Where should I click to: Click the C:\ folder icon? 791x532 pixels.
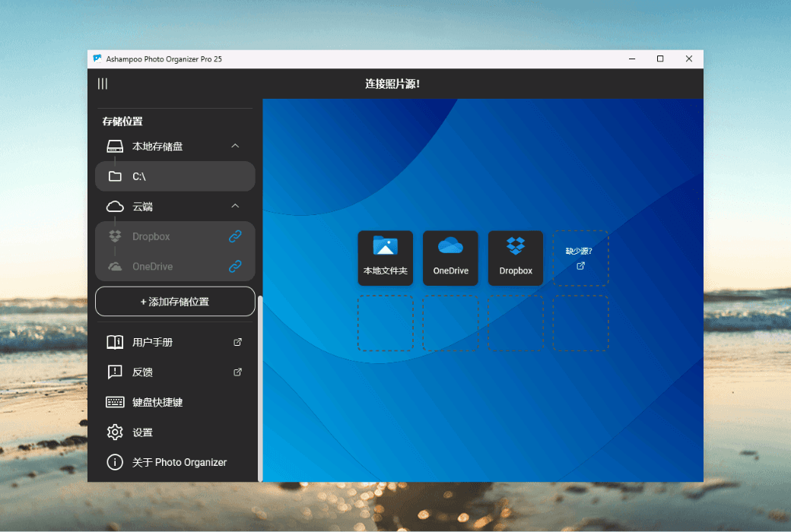pos(115,176)
